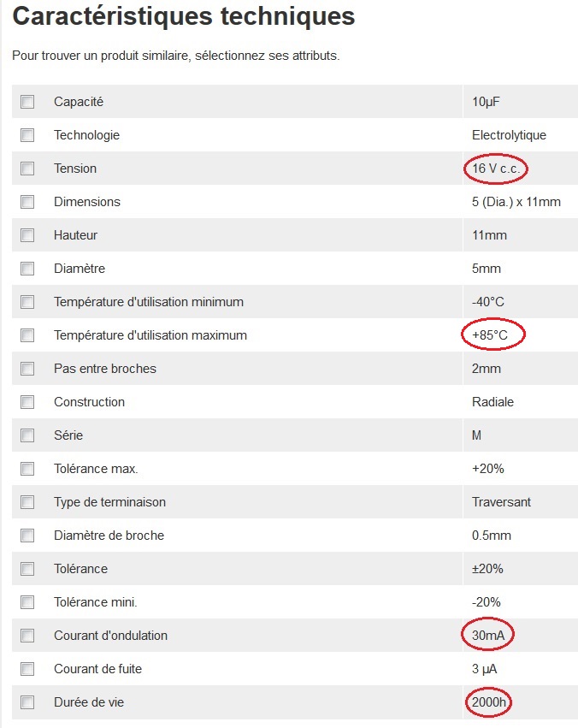The height and width of the screenshot is (728, 578).
Task: Enable the Courant de fuite checkbox
Action: pyautogui.click(x=27, y=669)
